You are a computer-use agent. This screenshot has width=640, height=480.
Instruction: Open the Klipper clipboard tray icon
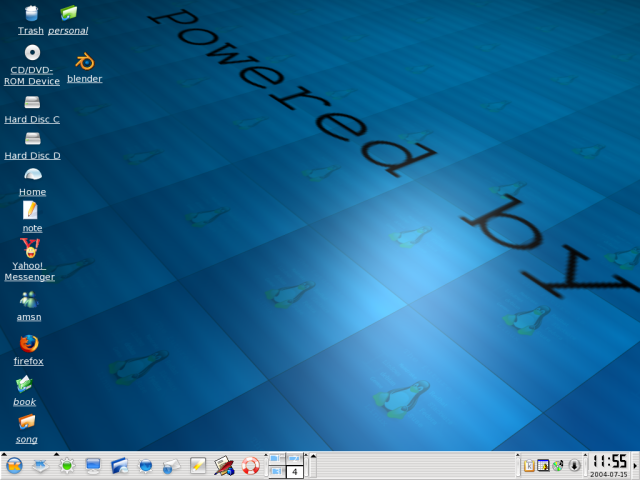(x=529, y=465)
